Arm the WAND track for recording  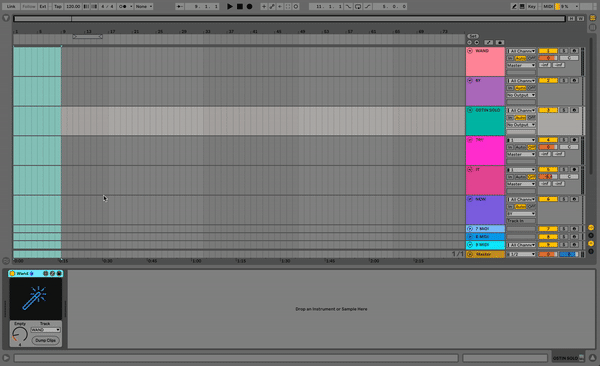click(x=574, y=51)
